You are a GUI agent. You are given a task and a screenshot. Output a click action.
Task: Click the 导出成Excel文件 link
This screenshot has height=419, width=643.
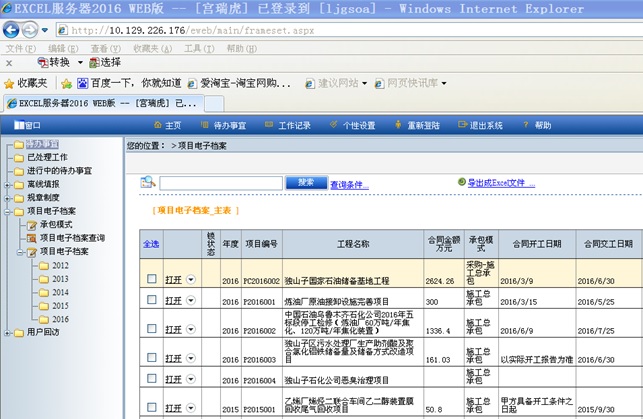pos(494,183)
